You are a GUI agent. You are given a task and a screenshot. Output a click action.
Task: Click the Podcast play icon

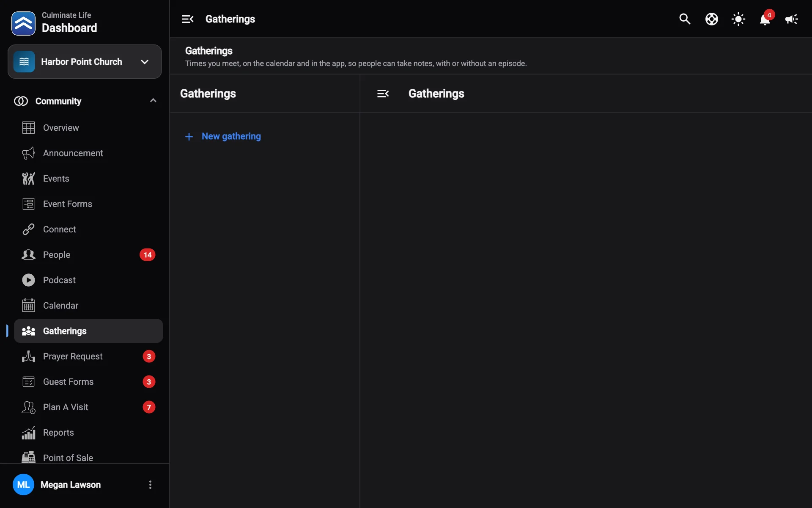coord(28,280)
